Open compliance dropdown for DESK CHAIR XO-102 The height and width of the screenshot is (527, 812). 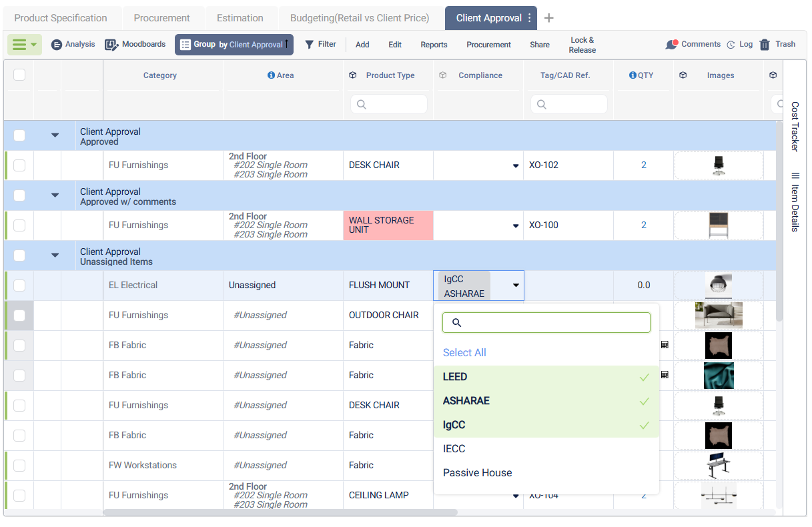pos(516,165)
